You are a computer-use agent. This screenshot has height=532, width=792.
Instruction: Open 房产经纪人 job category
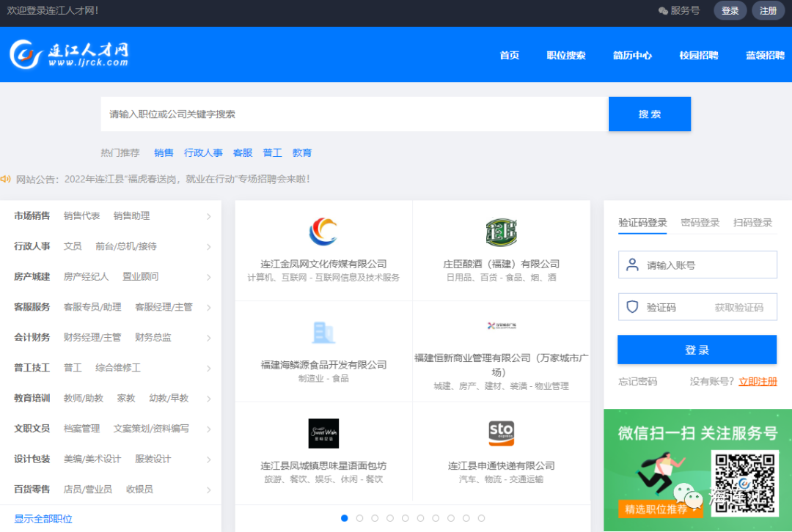click(86, 276)
